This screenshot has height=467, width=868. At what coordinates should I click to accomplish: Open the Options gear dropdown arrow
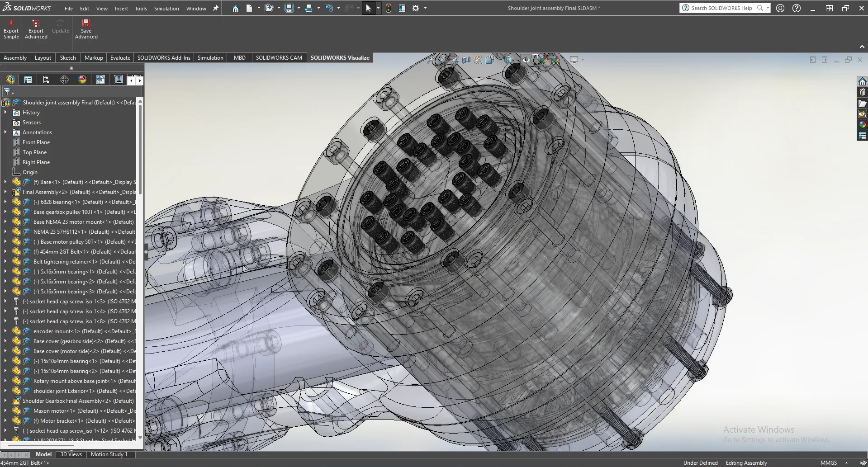[425, 8]
